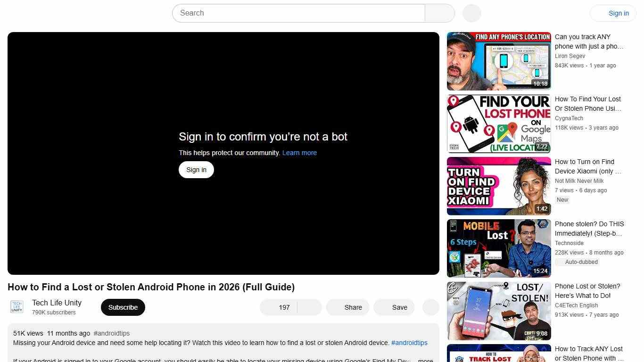Open the Share panel
This screenshot has width=644, height=362.
click(347, 307)
